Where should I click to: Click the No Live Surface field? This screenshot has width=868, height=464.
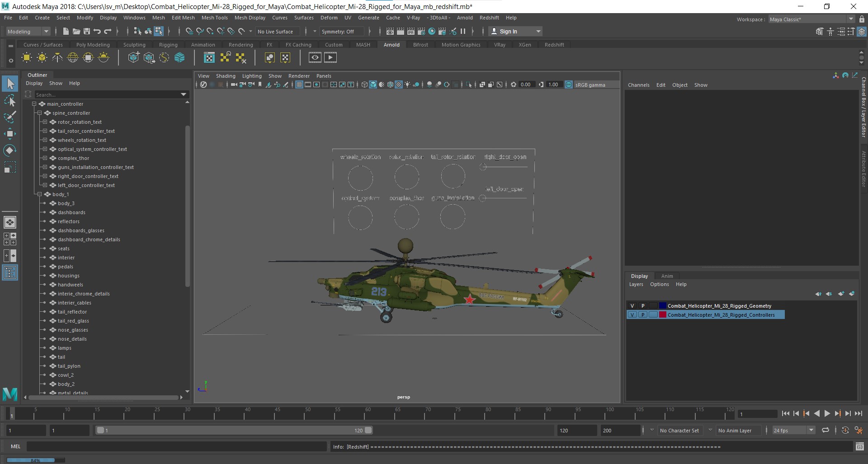coord(277,31)
